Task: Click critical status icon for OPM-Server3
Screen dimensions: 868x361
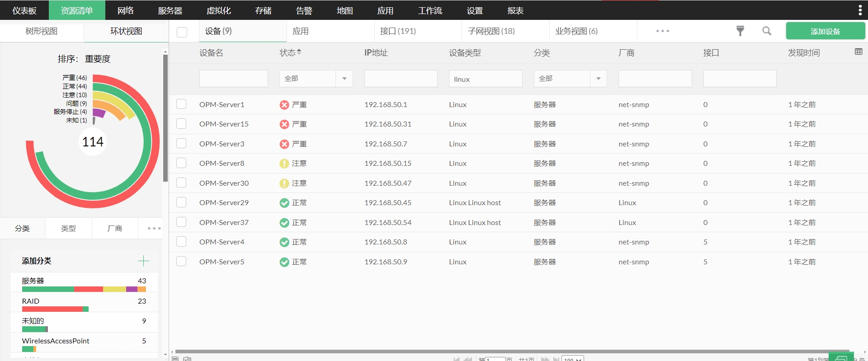Action: (x=284, y=144)
